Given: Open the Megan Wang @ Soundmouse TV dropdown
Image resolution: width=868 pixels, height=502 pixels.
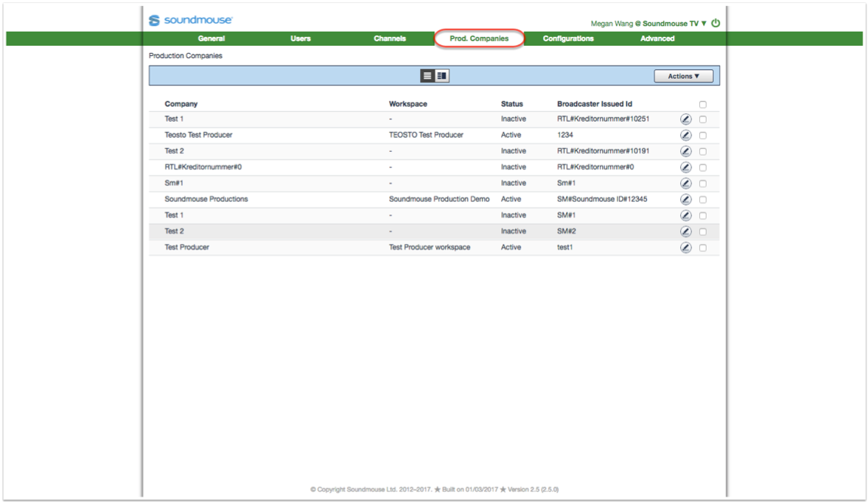Looking at the screenshot, I should [x=648, y=24].
